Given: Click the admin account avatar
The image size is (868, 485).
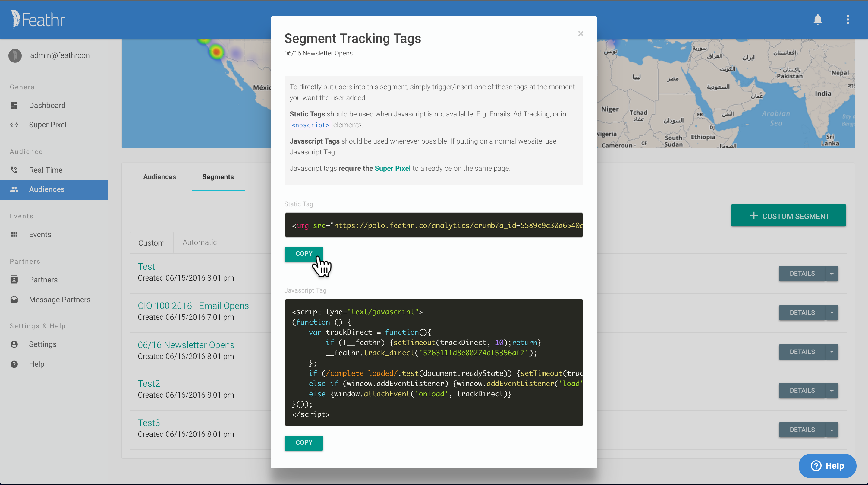Looking at the screenshot, I should coord(15,55).
